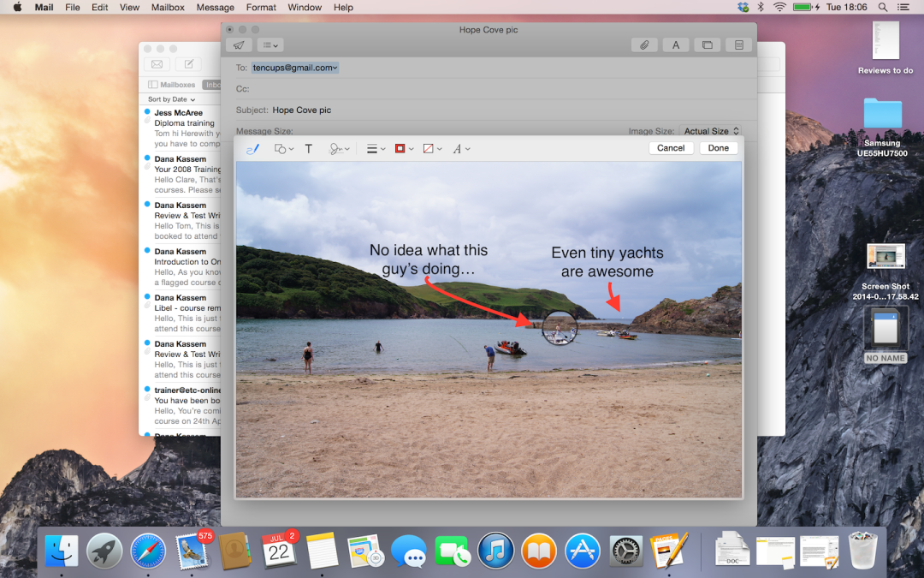Select the Text tool in Markup toolbar
This screenshot has width=924, height=578.
pyautogui.click(x=308, y=149)
